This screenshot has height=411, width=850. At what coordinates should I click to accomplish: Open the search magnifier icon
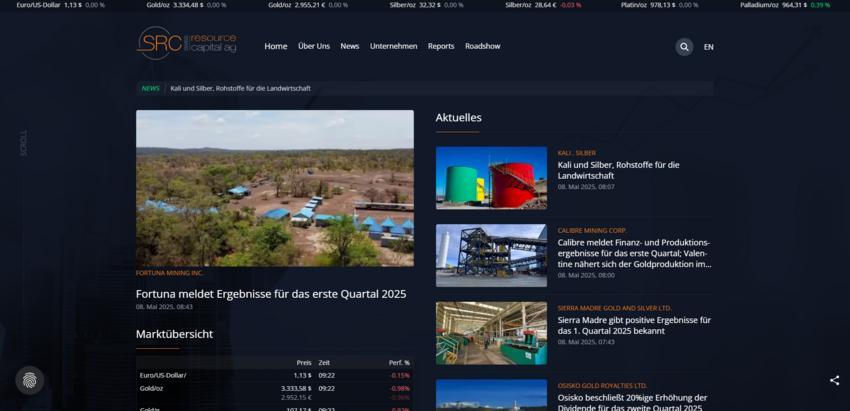click(684, 47)
